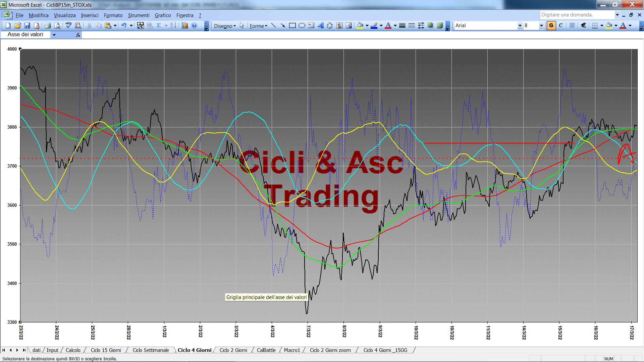Switch to the Macro1 sheet tab

(x=292, y=350)
